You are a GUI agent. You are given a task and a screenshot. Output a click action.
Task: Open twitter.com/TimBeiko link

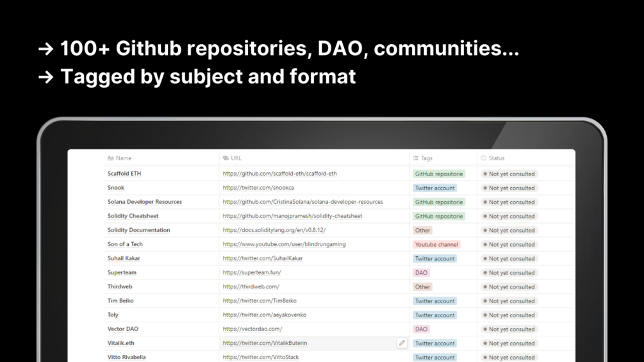[x=260, y=301]
